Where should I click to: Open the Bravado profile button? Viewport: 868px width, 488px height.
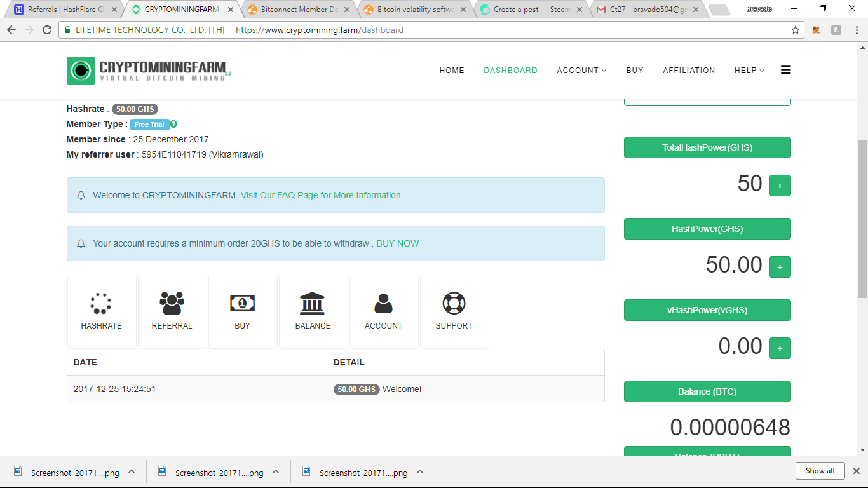(759, 9)
